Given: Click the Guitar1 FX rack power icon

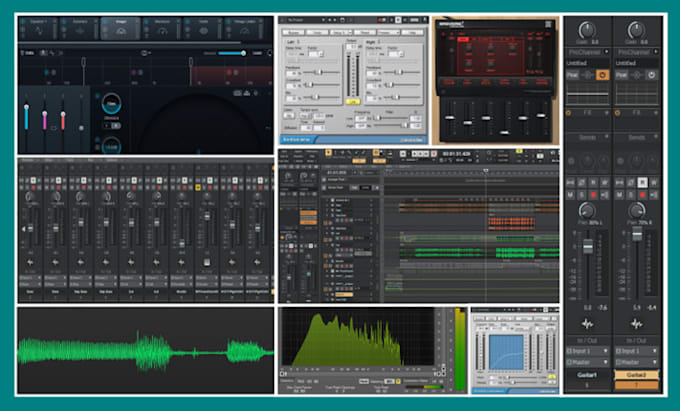Looking at the screenshot, I should 569,113.
